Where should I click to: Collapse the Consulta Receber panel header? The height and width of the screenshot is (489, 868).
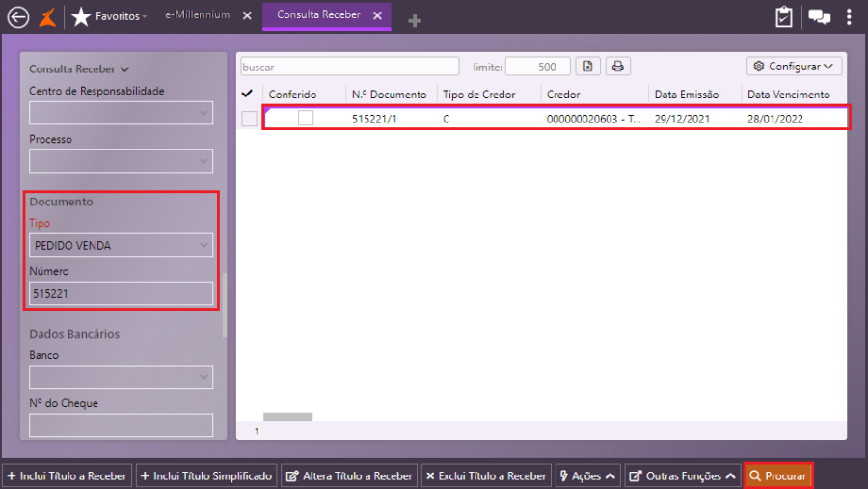[79, 69]
